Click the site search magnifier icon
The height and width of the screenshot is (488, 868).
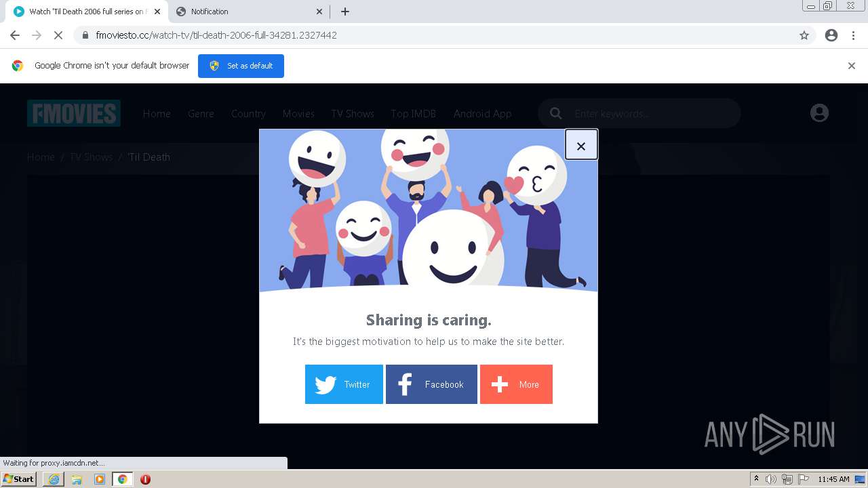[556, 113]
